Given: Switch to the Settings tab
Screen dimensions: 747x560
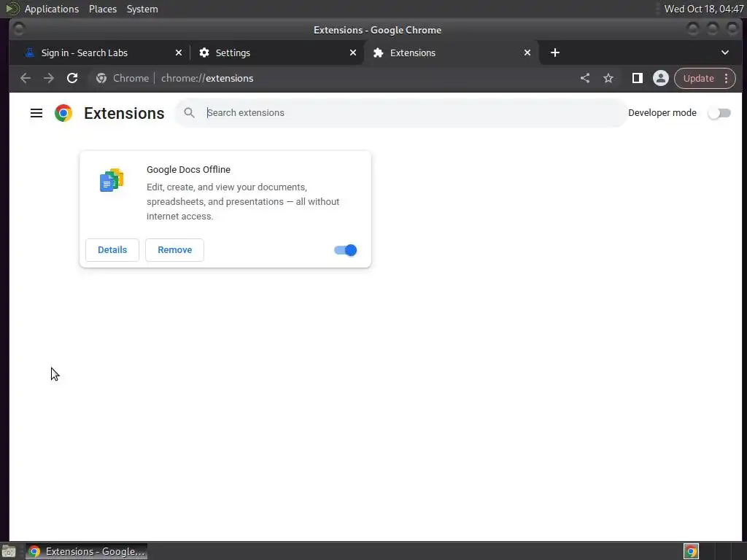Looking at the screenshot, I should tap(276, 52).
